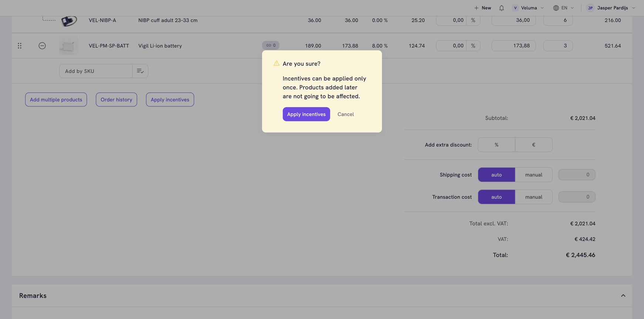Edit quantity 6 on the NIBP cuff row
The height and width of the screenshot is (319, 644).
[558, 20]
